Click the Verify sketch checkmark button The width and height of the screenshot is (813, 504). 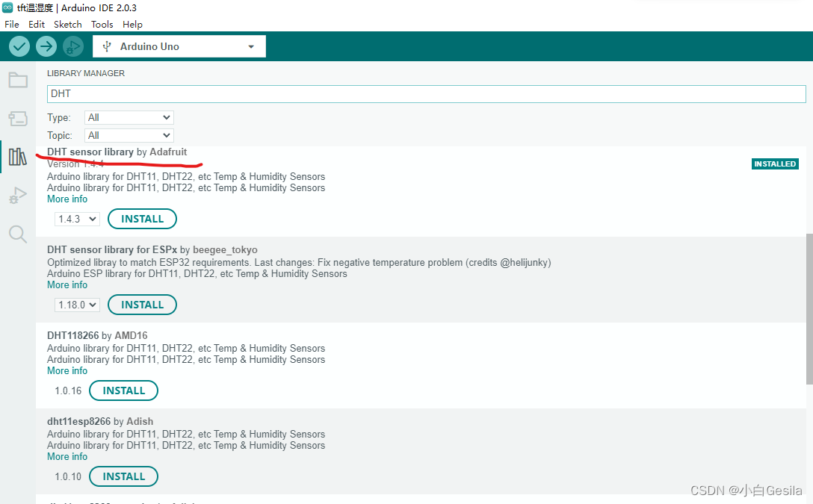pos(19,46)
